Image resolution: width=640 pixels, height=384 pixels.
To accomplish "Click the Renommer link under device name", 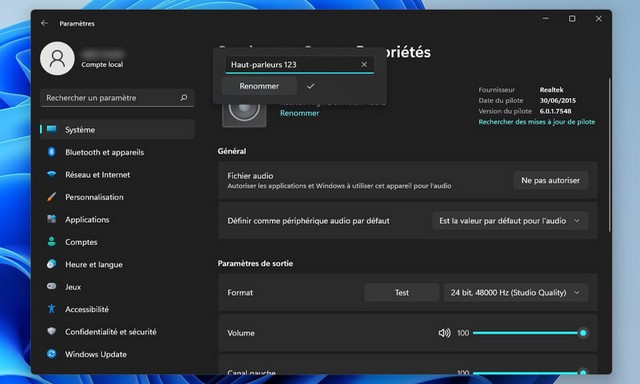I will (x=300, y=113).
